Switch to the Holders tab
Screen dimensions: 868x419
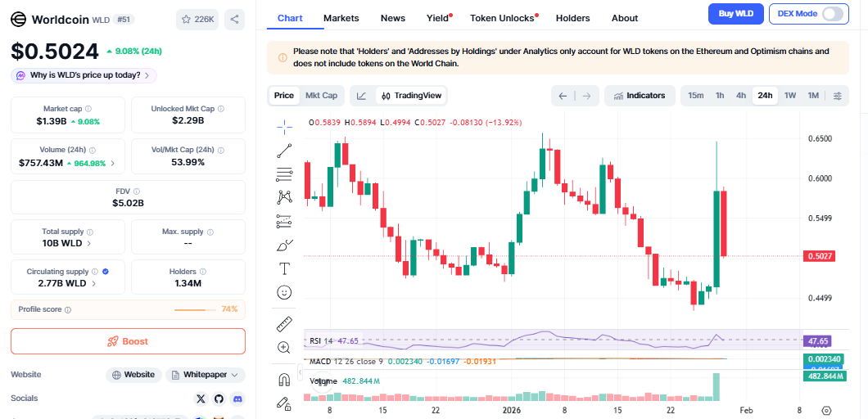[x=572, y=18]
